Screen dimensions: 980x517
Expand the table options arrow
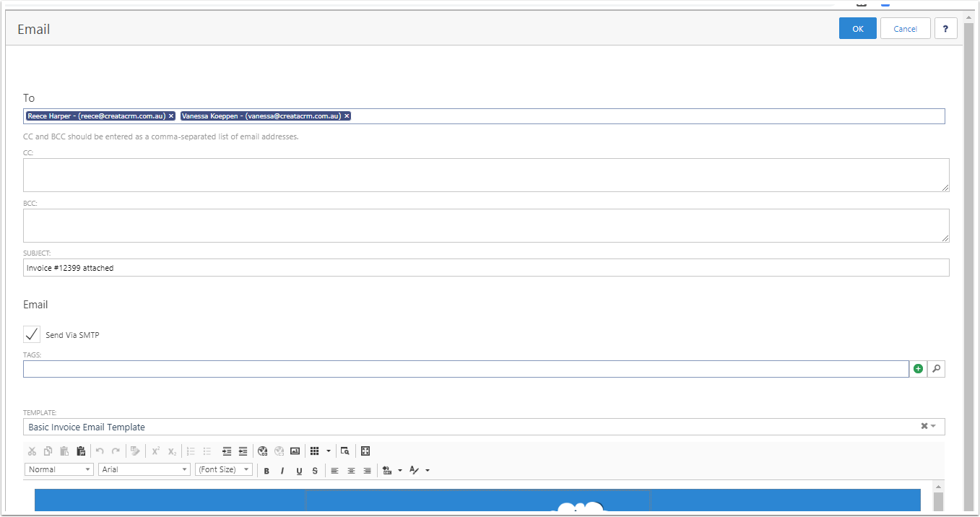[329, 451]
